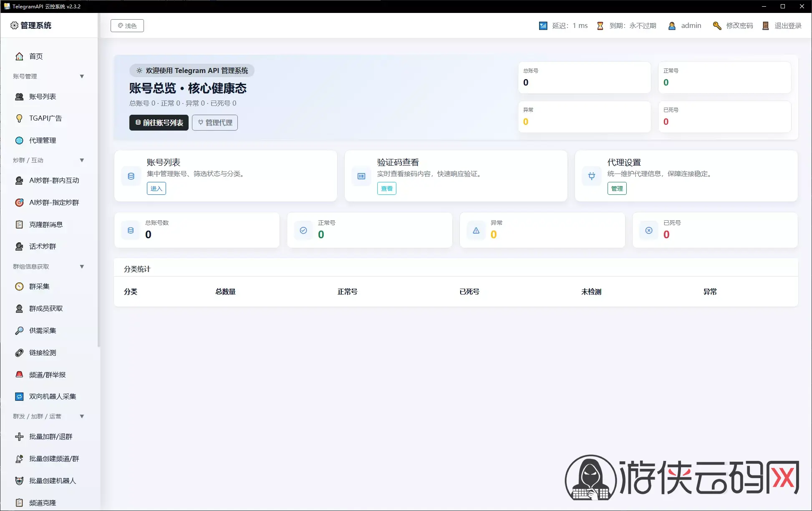Click the 频道克隆 sidebar icon
The image size is (812, 511).
(19, 503)
